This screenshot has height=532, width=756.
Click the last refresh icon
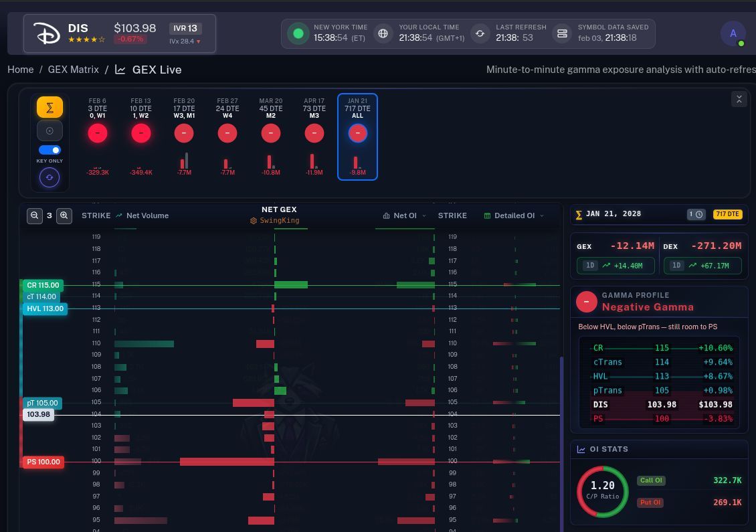pyautogui.click(x=480, y=33)
